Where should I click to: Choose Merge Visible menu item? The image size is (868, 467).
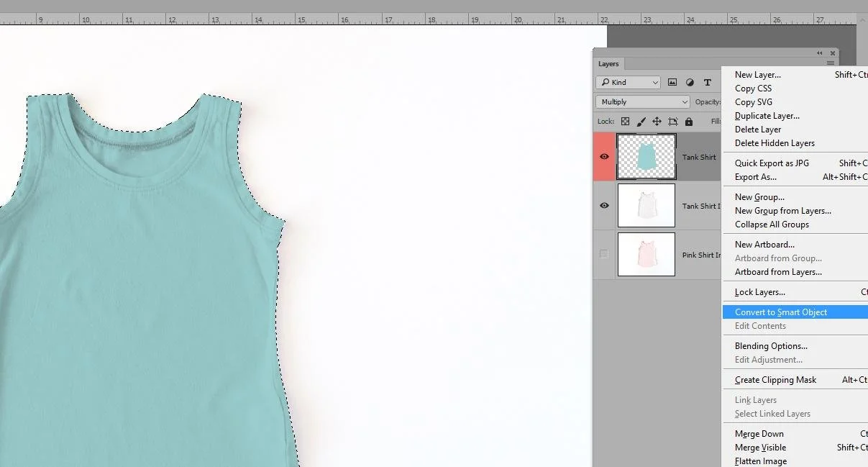click(x=760, y=448)
